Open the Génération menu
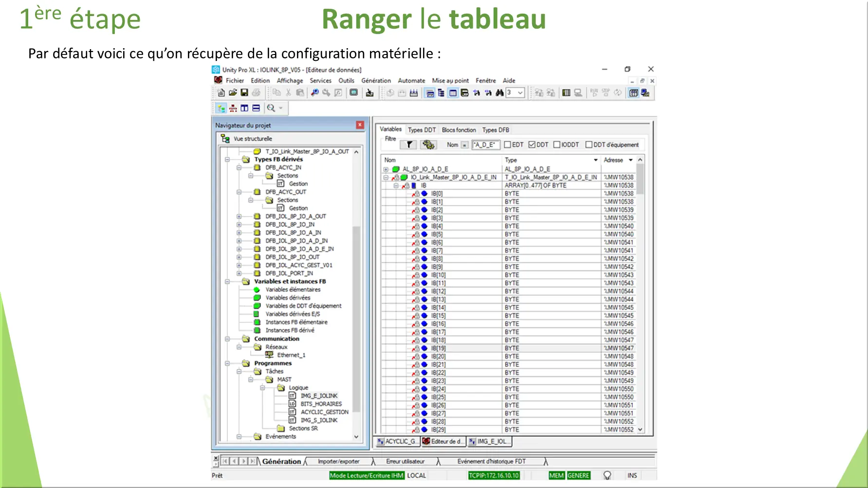This screenshot has width=868, height=488. [x=376, y=81]
